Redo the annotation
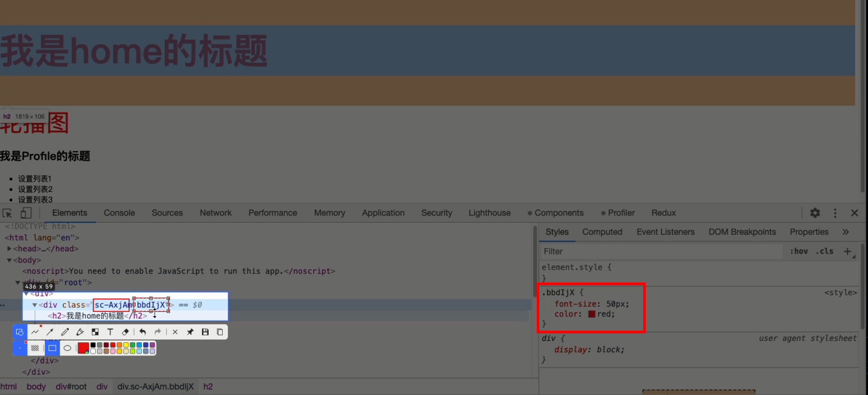 (158, 332)
